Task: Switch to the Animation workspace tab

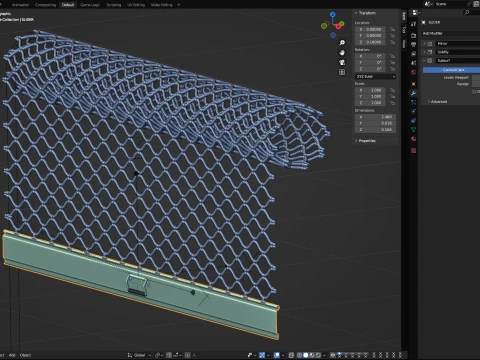Action: pyautogui.click(x=20, y=5)
